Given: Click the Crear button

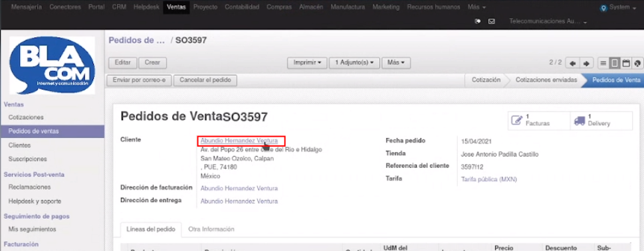Looking at the screenshot, I should click(152, 62).
